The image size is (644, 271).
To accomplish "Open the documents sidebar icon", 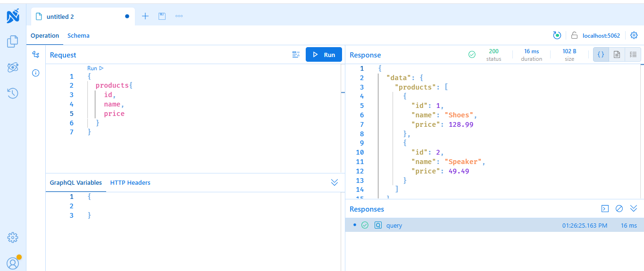I will [13, 41].
